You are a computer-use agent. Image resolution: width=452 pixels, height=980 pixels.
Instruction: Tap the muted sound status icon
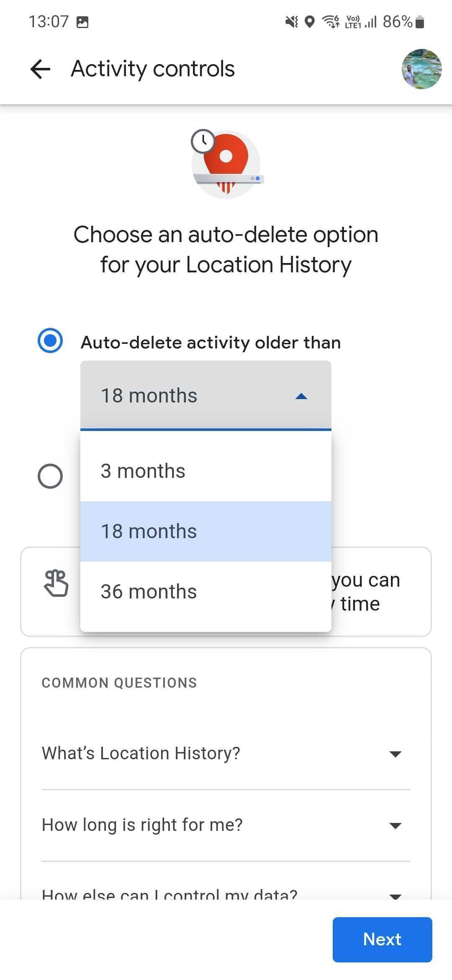[x=291, y=21]
